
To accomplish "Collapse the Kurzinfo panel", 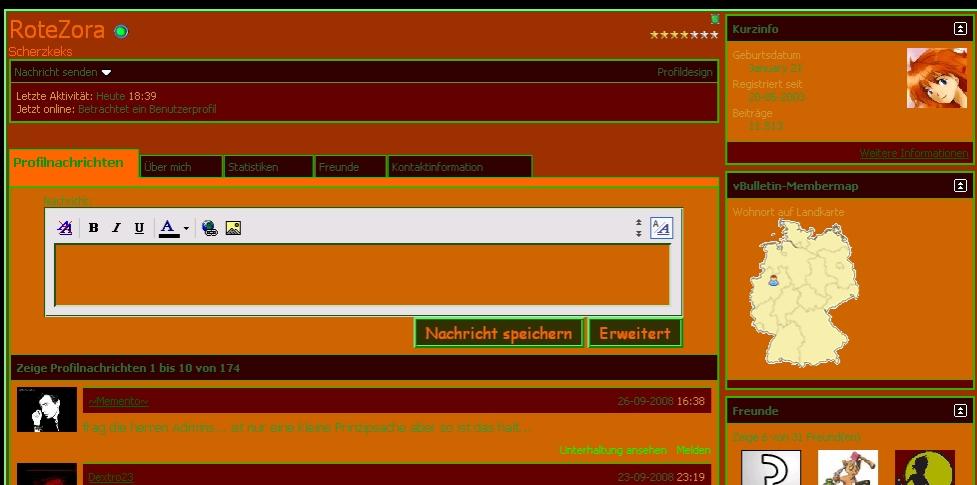I will (960, 29).
